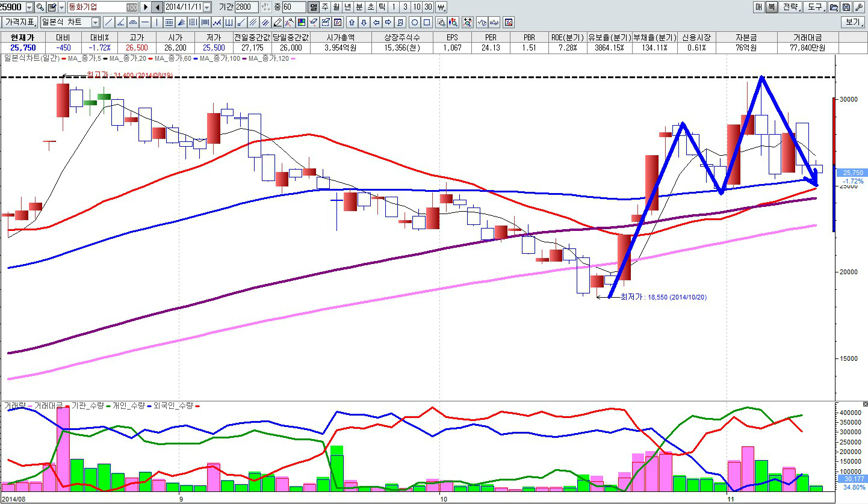Select the trend line drawing tool
The width and height of the screenshot is (868, 504).
[x=109, y=22]
